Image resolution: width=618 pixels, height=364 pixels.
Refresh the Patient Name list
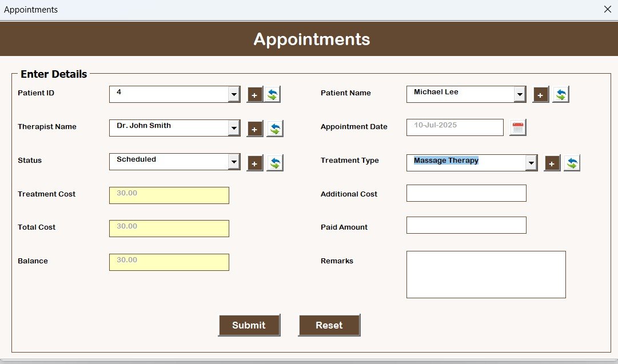point(560,94)
